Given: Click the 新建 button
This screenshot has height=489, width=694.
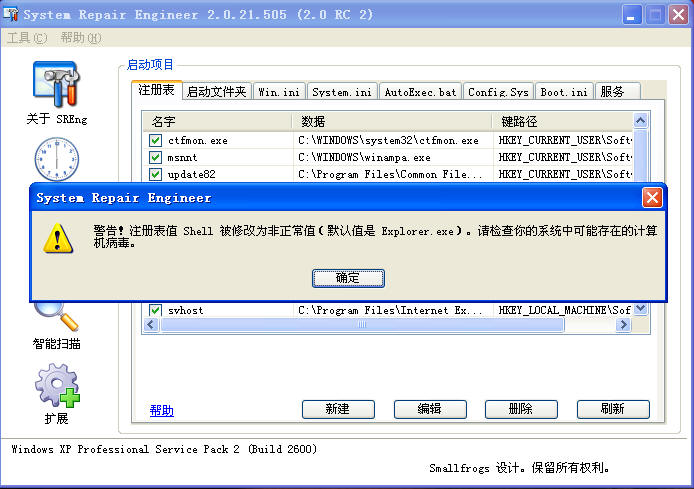Looking at the screenshot, I should (338, 409).
